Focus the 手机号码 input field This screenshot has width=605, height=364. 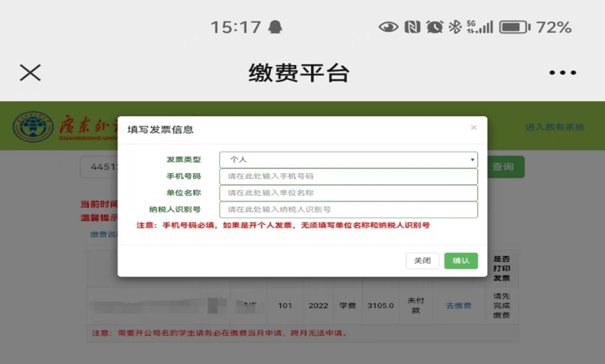pyautogui.click(x=348, y=176)
